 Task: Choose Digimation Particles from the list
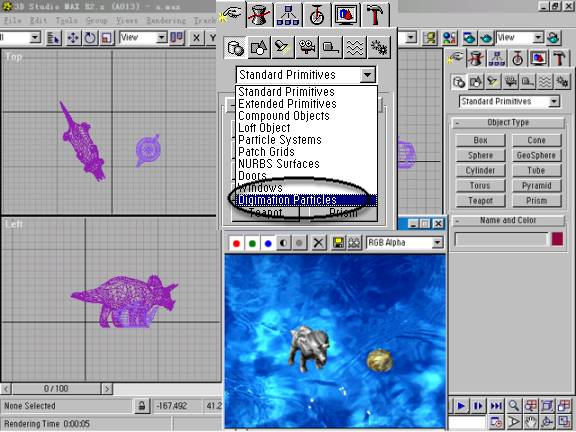[306, 200]
